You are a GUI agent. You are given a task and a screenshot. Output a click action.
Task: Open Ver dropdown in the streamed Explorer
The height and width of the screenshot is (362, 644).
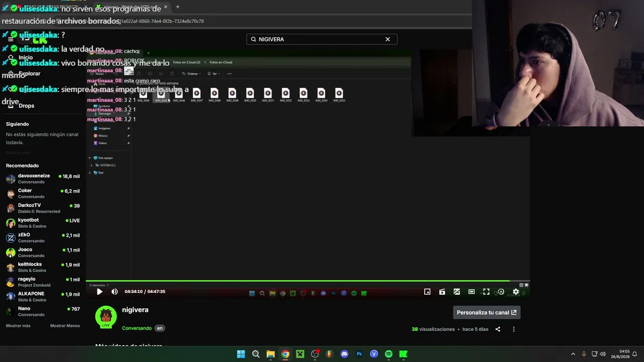click(x=213, y=74)
